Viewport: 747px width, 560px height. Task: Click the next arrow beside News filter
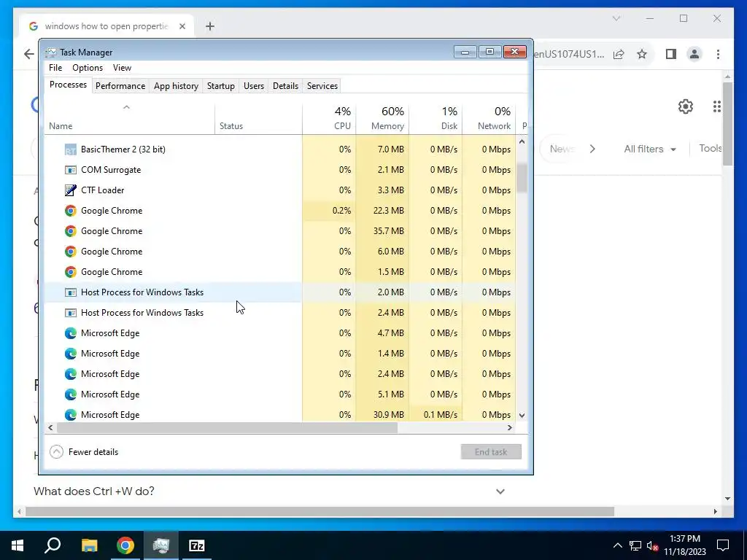(x=592, y=149)
